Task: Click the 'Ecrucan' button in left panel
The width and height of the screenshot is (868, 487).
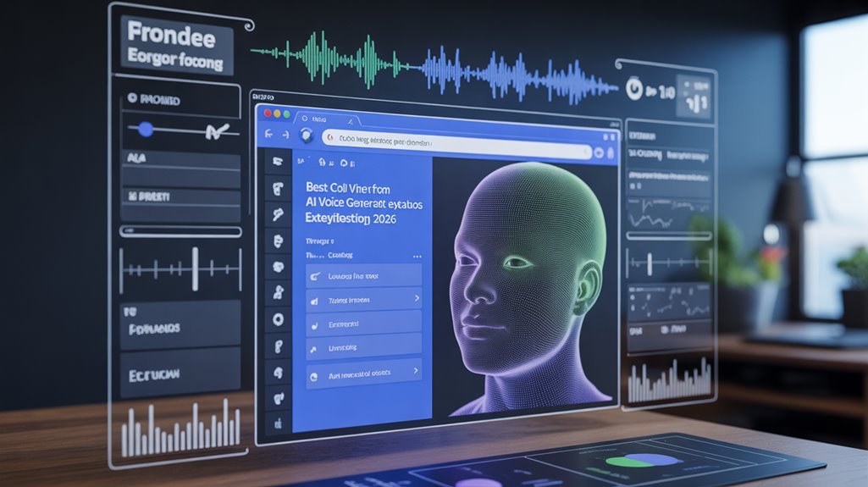Action: 180,374
